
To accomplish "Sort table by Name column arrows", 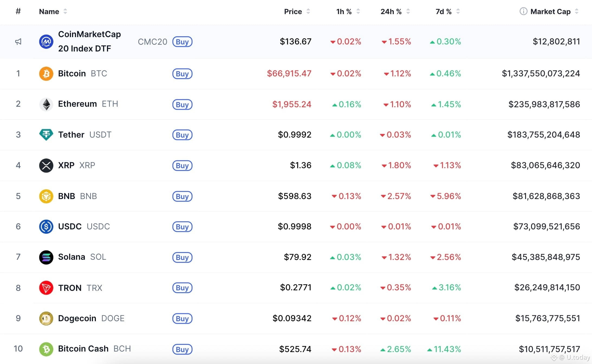I will [65, 11].
